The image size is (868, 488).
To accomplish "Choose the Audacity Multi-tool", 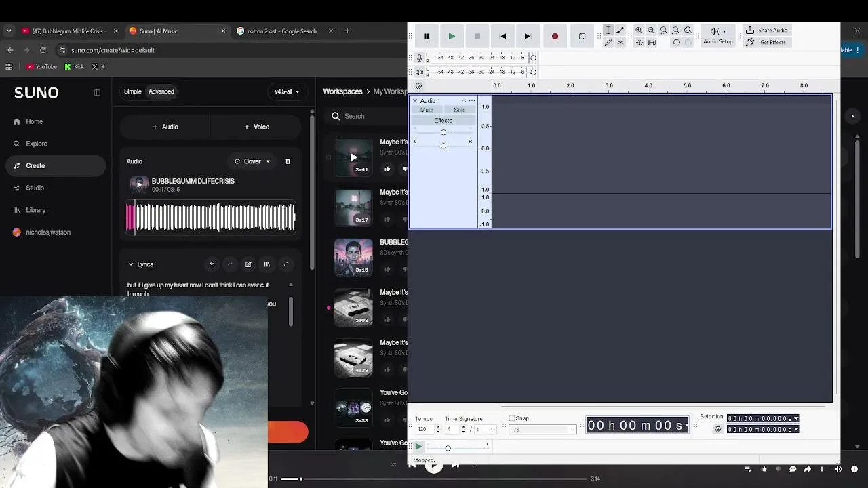I will (620, 43).
